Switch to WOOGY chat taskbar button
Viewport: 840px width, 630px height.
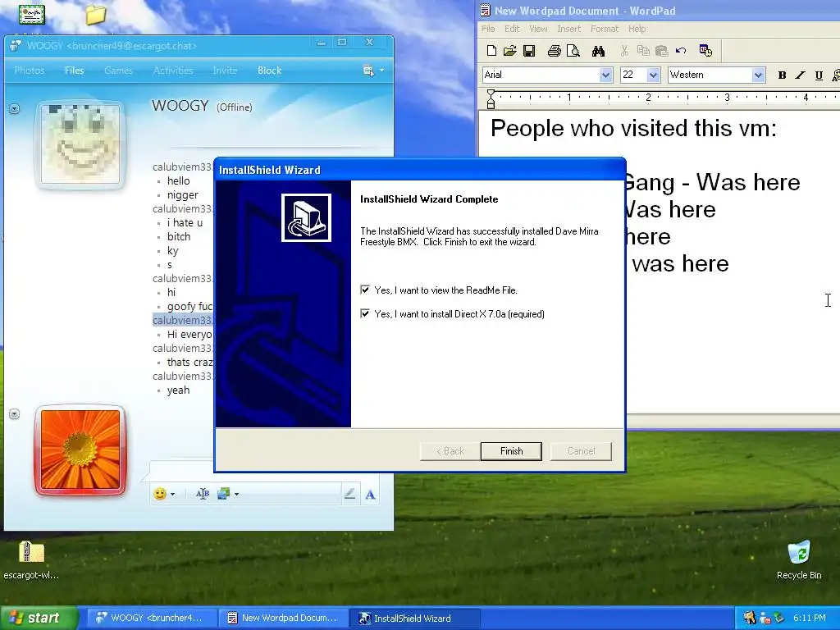(x=151, y=618)
